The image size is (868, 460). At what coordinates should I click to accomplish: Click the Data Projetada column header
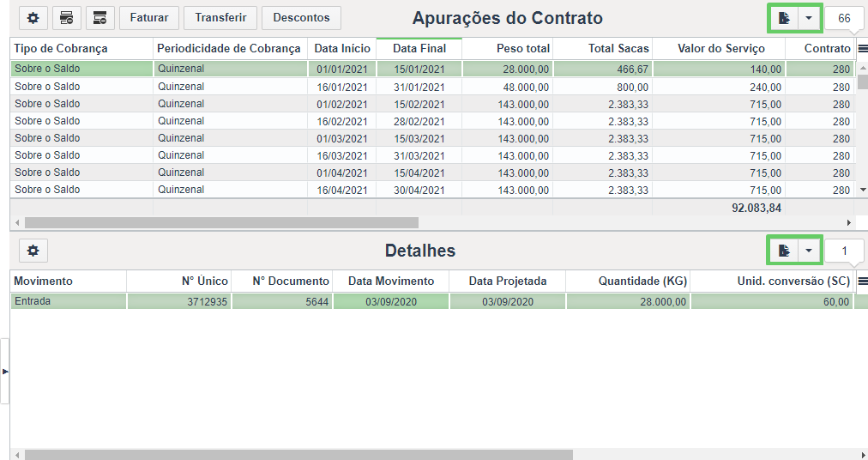507,281
